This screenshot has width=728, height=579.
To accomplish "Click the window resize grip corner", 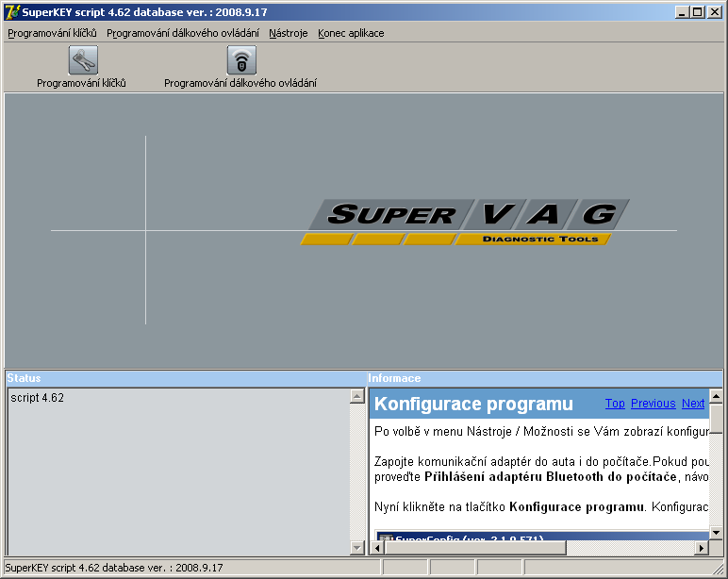I will click(719, 569).
